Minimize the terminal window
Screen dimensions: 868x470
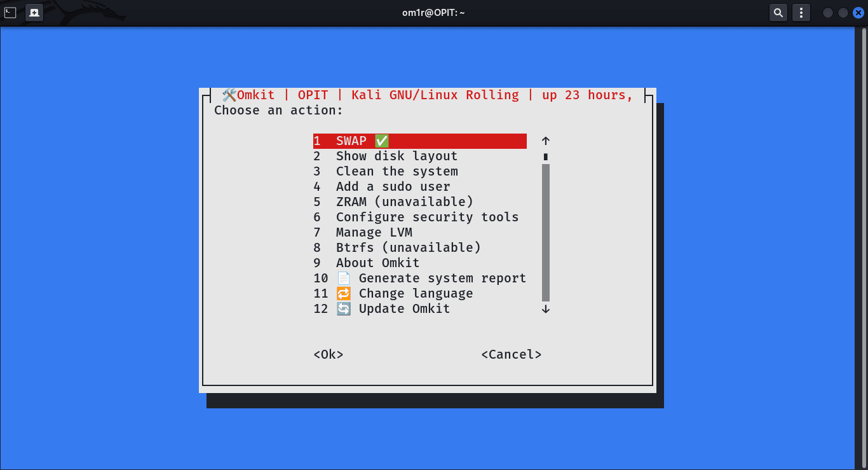[x=827, y=12]
